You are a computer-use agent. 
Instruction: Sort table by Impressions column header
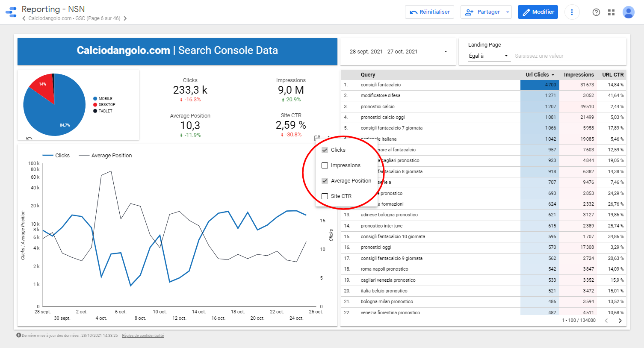point(579,75)
